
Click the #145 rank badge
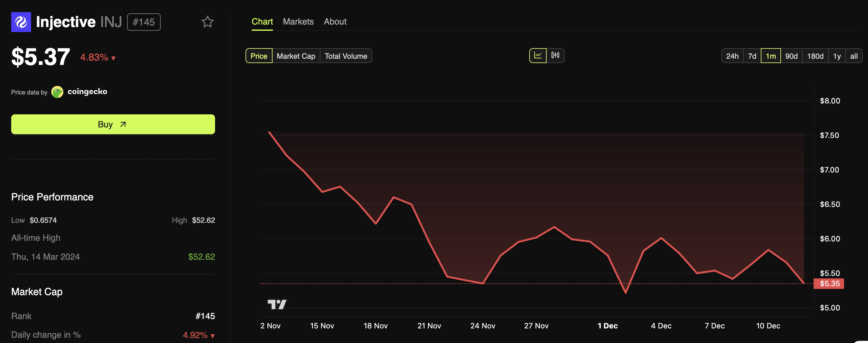click(x=144, y=22)
